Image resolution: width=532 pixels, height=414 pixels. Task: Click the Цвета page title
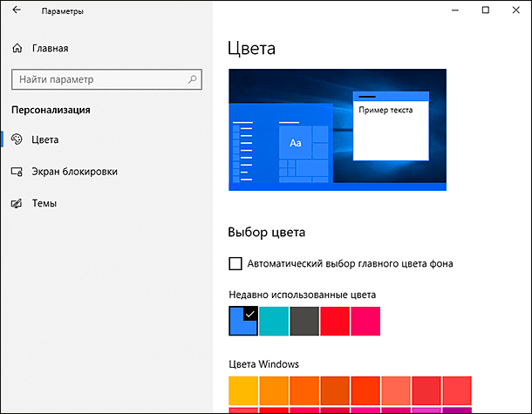pyautogui.click(x=251, y=48)
